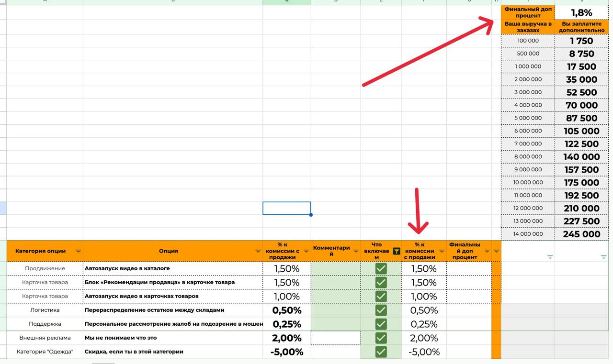Select the bold 0,25% commission cell
This screenshot has width=613, height=364.
pyautogui.click(x=287, y=324)
